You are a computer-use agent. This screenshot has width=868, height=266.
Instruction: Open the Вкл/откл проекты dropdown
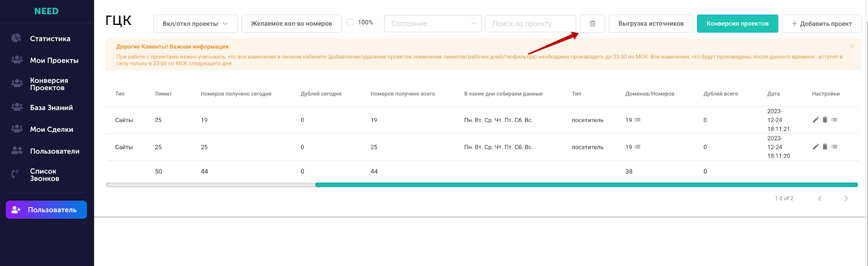click(x=195, y=24)
